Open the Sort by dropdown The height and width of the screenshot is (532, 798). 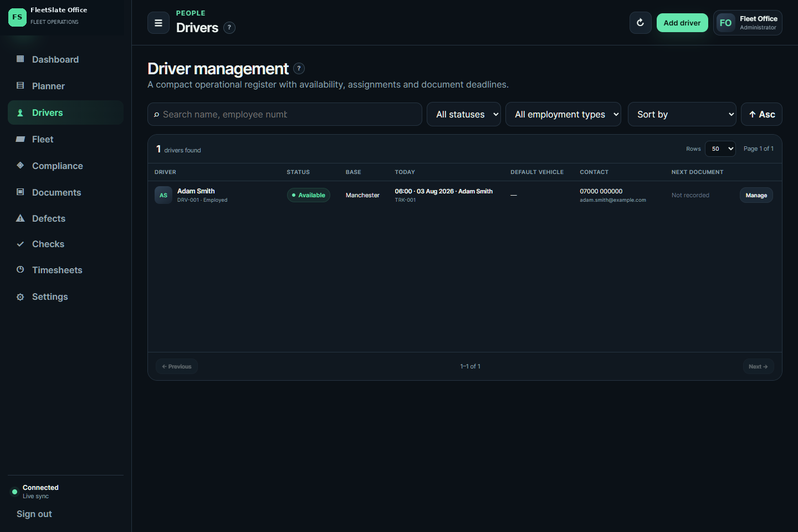[682, 114]
